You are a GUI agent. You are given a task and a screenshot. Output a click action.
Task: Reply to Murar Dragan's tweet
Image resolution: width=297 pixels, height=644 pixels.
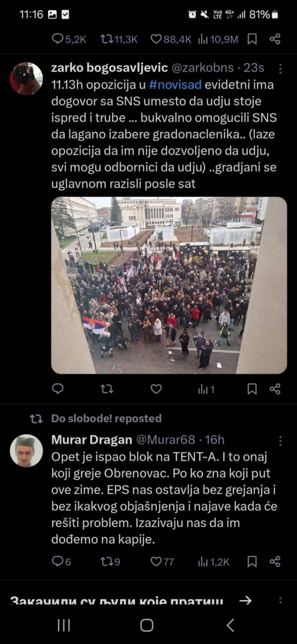pos(61,562)
